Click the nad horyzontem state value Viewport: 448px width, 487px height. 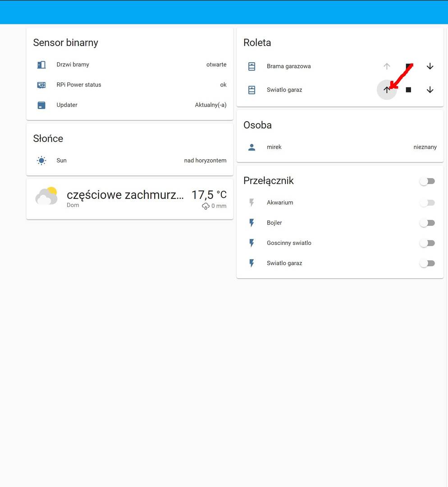[x=205, y=161]
